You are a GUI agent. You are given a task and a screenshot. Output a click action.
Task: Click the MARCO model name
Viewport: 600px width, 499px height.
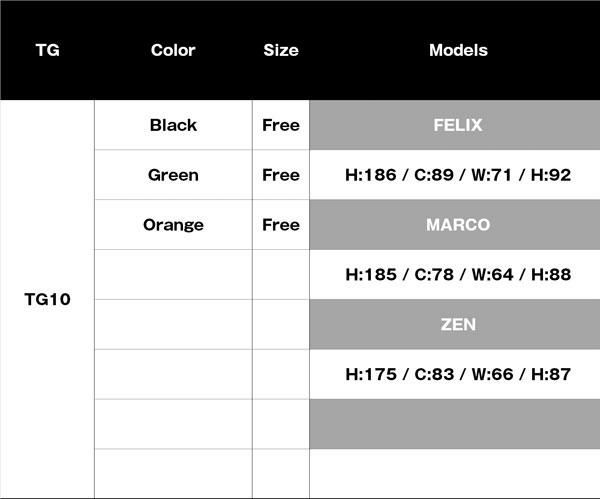(x=458, y=225)
